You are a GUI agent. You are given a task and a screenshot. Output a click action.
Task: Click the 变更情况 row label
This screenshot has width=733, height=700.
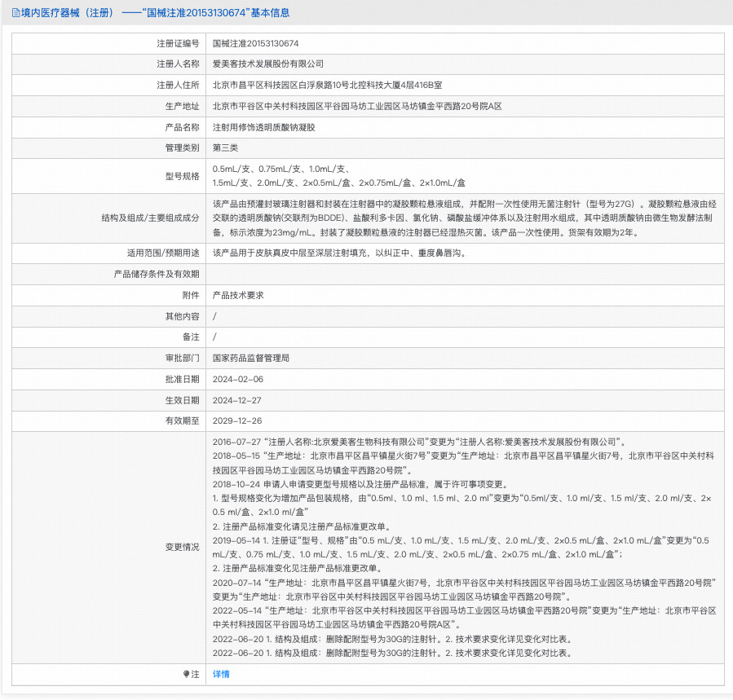click(x=182, y=547)
